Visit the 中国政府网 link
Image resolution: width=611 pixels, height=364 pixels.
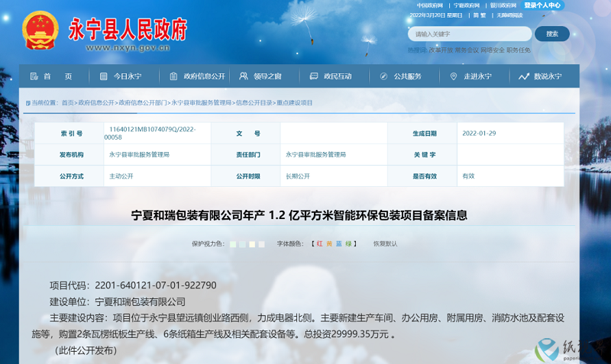click(x=430, y=5)
